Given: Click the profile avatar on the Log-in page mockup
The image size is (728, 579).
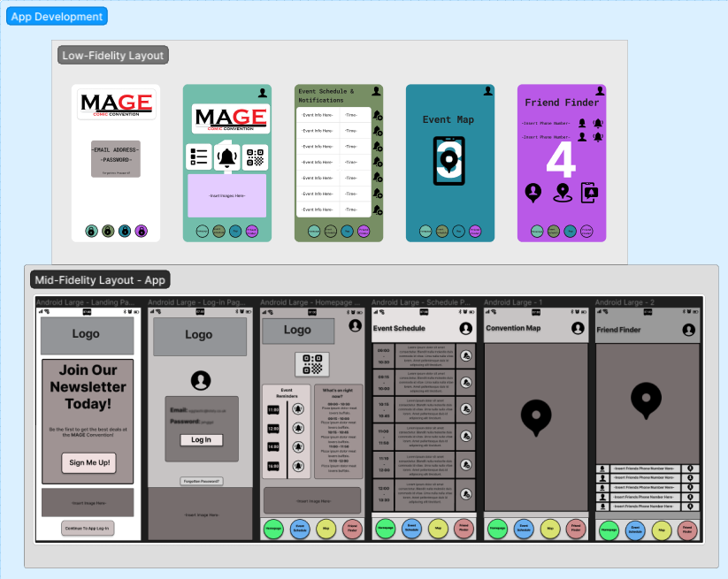Looking at the screenshot, I should [201, 381].
